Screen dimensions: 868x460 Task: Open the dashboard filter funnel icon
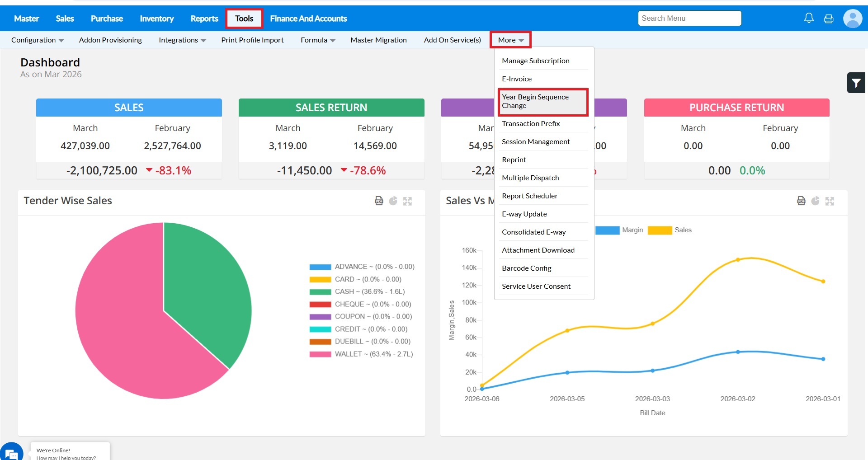pos(856,83)
